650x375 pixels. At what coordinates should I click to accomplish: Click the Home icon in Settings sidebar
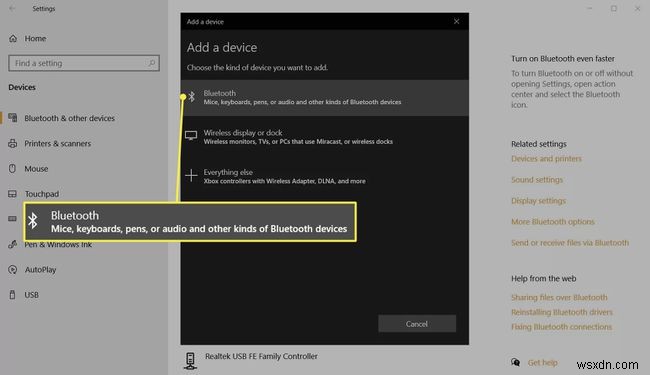point(13,39)
